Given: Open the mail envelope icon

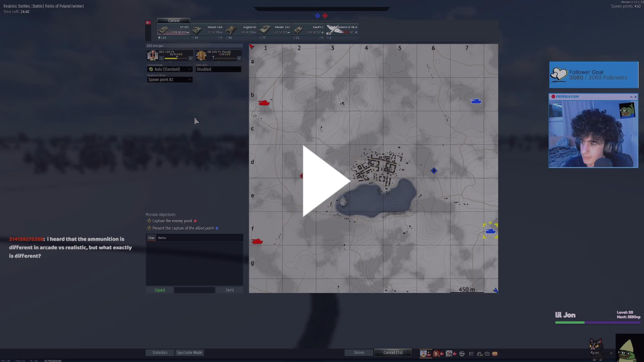Looking at the screenshot, I should point(495,354).
